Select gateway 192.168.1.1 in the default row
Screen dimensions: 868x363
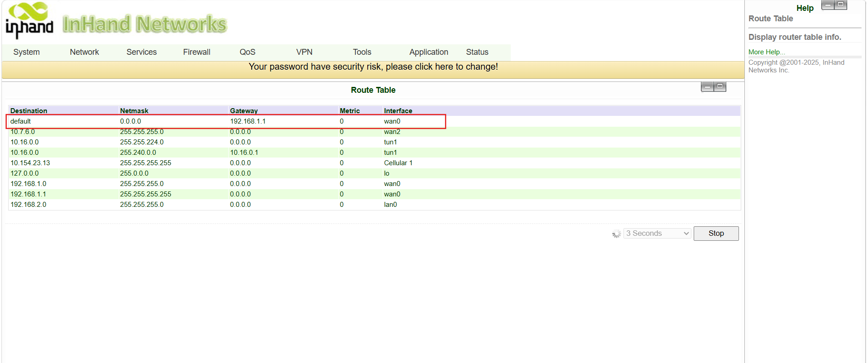(x=248, y=121)
